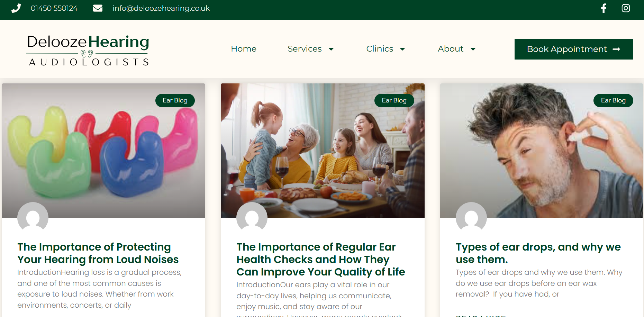Image resolution: width=644 pixels, height=317 pixels.
Task: Expand the Clinics dropdown arrow
Action: (x=402, y=49)
